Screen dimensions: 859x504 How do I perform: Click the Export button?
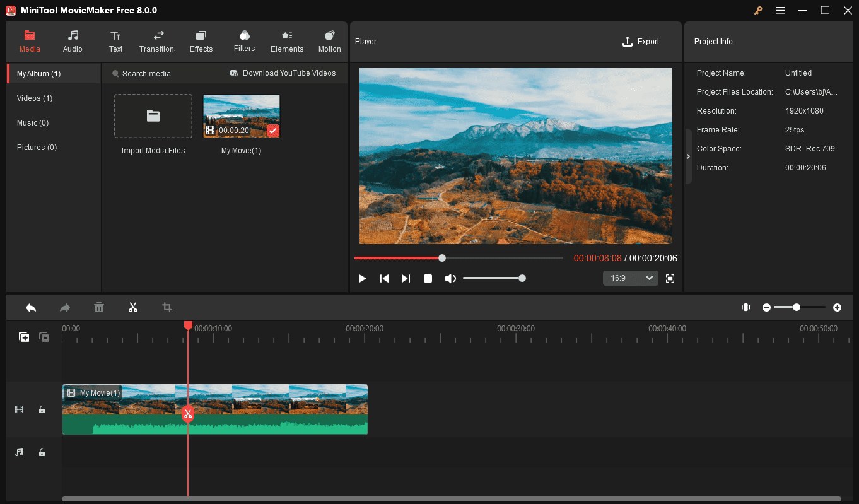(641, 42)
